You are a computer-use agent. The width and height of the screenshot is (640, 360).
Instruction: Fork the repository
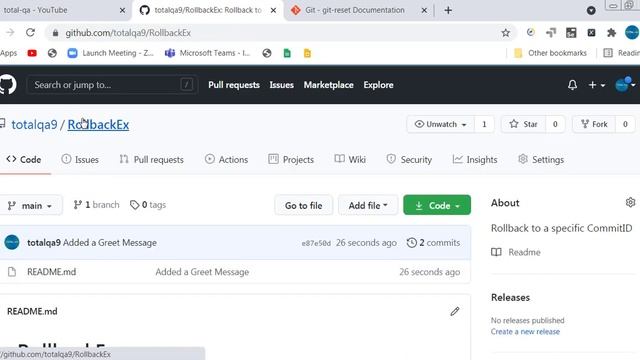(594, 124)
